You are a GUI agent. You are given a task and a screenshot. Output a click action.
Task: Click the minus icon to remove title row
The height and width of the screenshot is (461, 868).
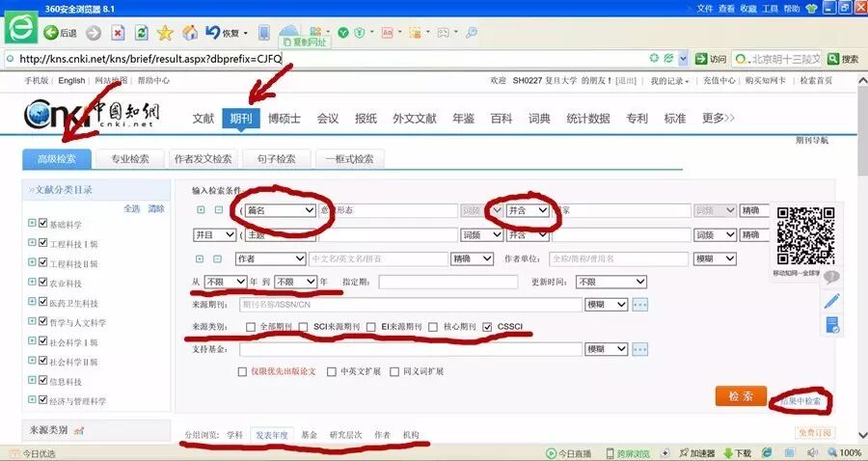pyautogui.click(x=219, y=210)
